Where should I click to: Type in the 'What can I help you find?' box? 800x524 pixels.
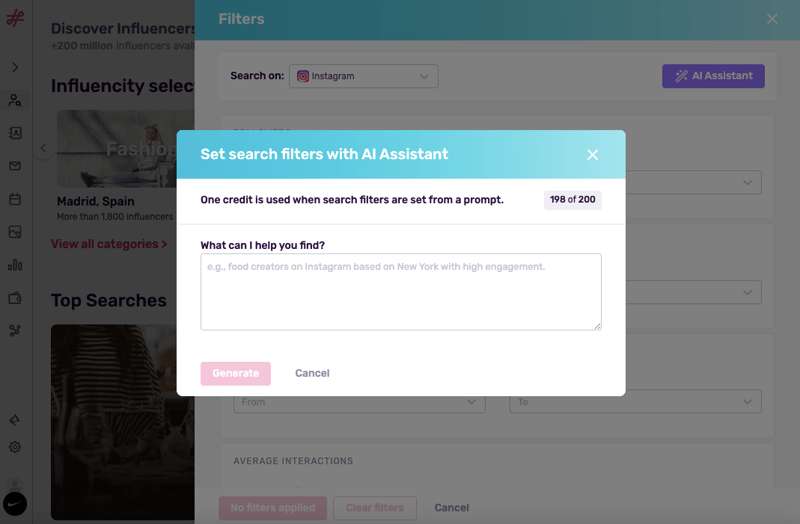pos(400,291)
